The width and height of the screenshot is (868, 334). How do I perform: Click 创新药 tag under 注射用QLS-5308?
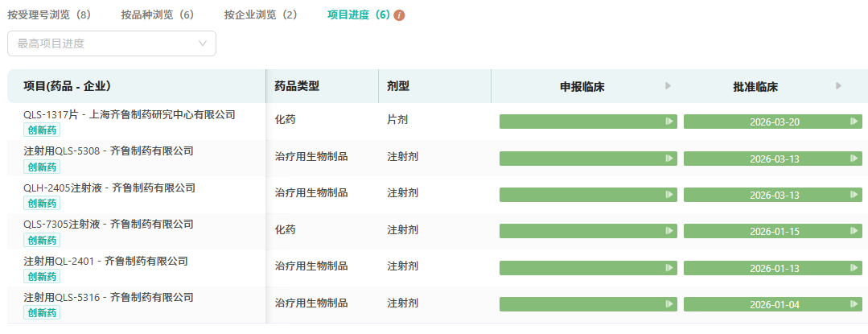(x=42, y=167)
